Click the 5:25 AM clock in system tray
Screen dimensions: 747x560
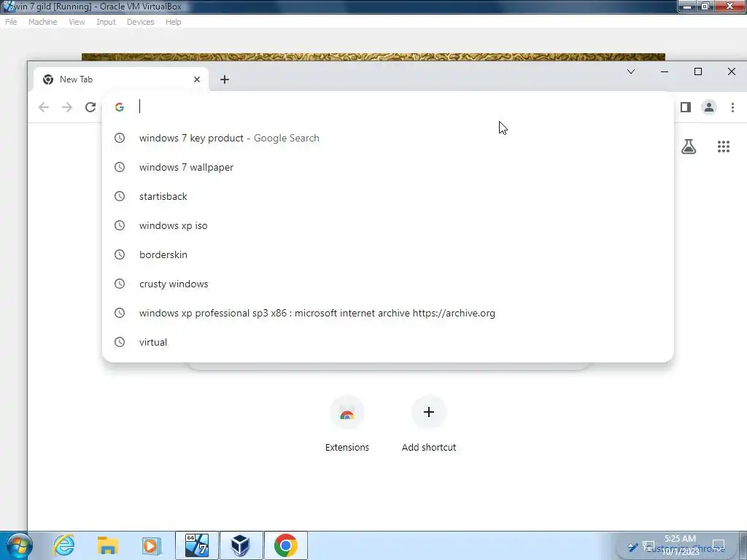coord(681,545)
